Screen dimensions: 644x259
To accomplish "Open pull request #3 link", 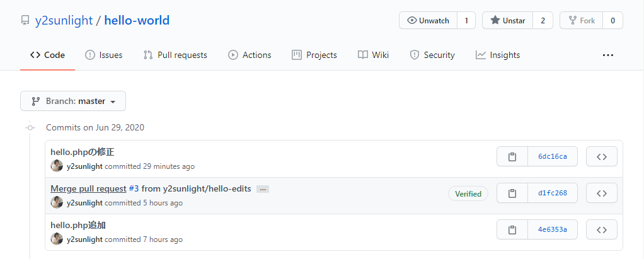I will coord(134,188).
